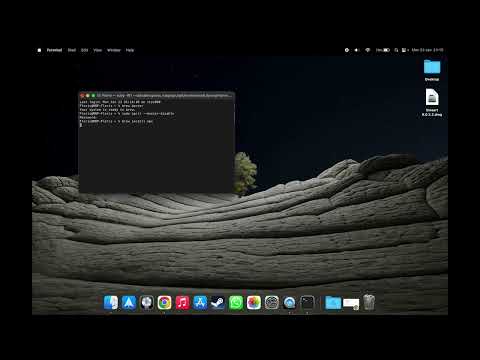Screen dimensions: 480x360
Task: Zoom the Terminal window with the green button
Action: 93,95
